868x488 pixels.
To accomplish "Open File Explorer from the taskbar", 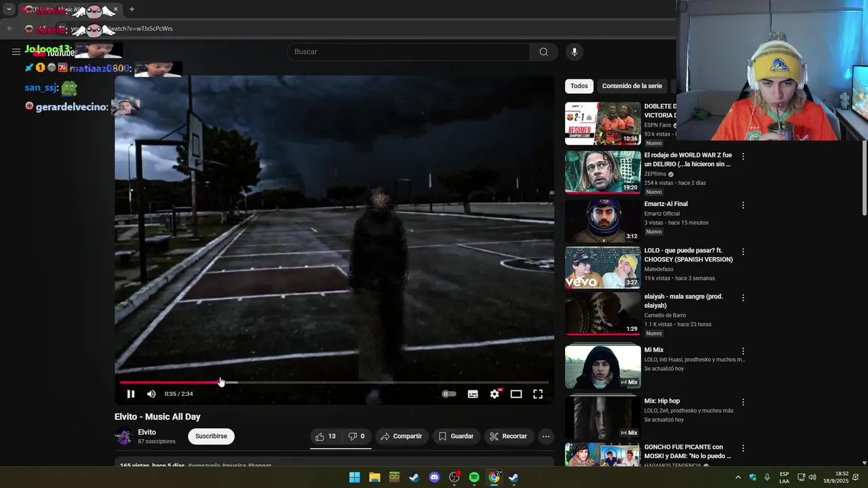I will point(374,477).
